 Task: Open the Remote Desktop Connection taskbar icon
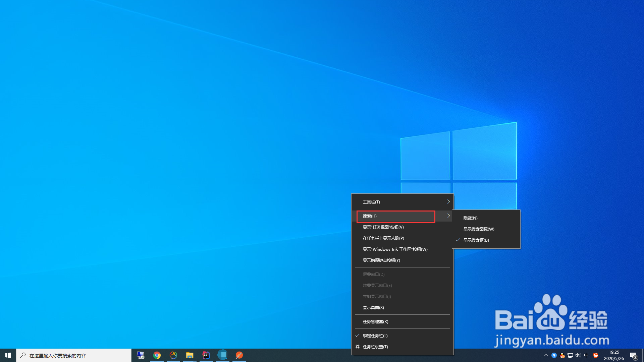(x=140, y=355)
